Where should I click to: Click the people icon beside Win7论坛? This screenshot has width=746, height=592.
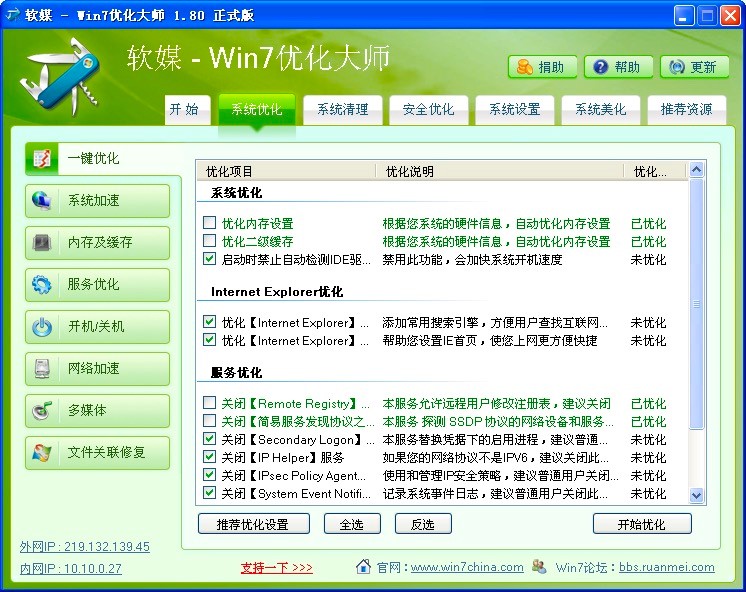click(539, 566)
